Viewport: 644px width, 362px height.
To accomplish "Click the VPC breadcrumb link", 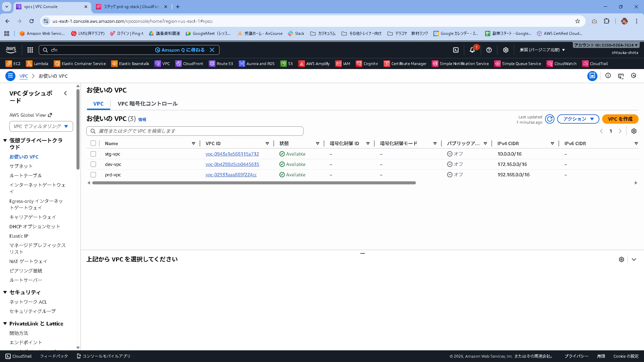I will click(23, 76).
